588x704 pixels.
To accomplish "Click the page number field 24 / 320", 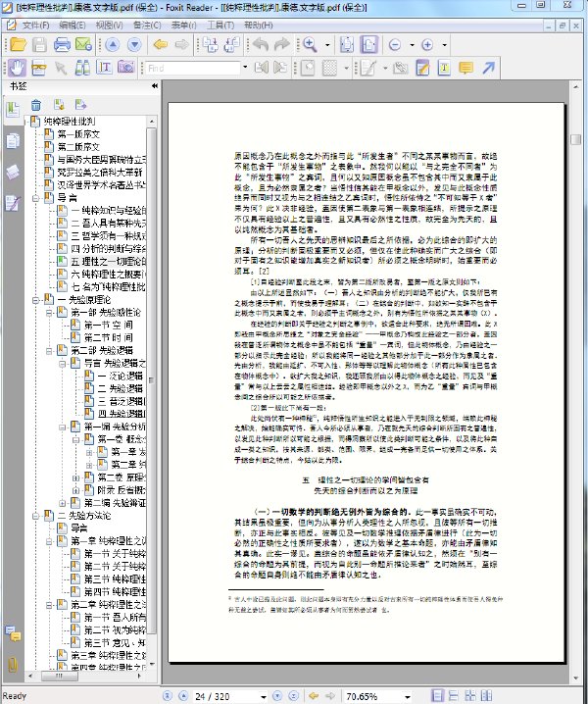I will (225, 696).
